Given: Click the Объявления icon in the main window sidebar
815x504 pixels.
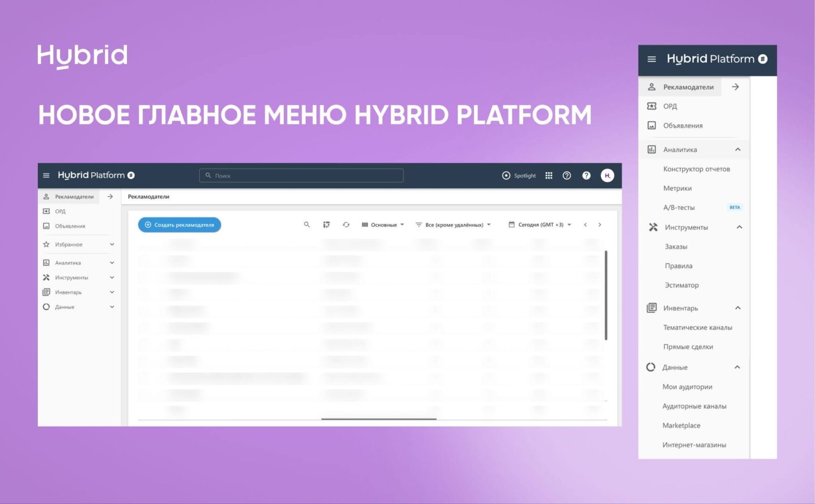Looking at the screenshot, I should (46, 226).
